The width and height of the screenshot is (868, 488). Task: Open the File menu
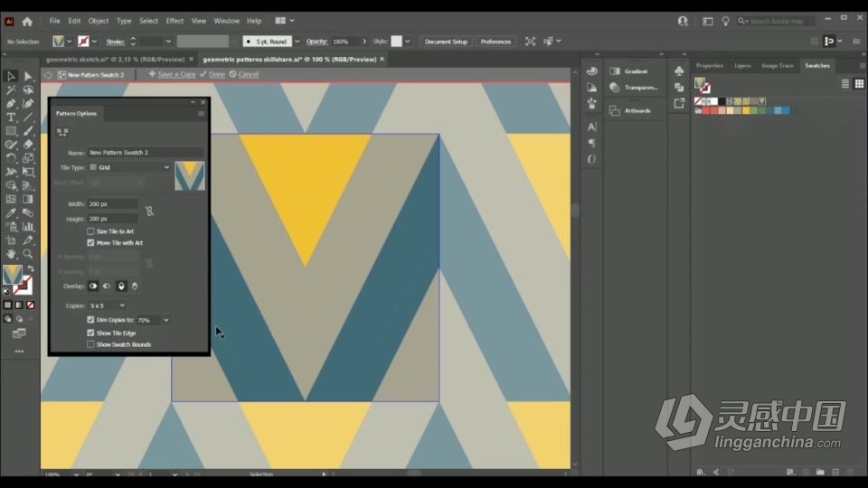[x=55, y=21]
